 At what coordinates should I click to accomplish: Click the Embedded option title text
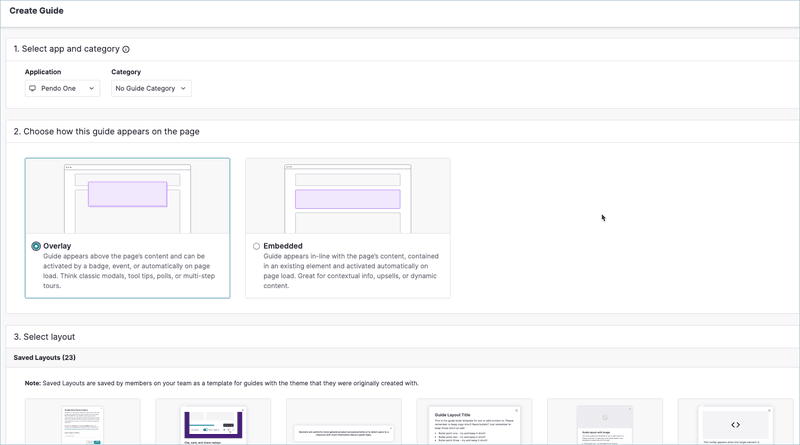point(283,246)
